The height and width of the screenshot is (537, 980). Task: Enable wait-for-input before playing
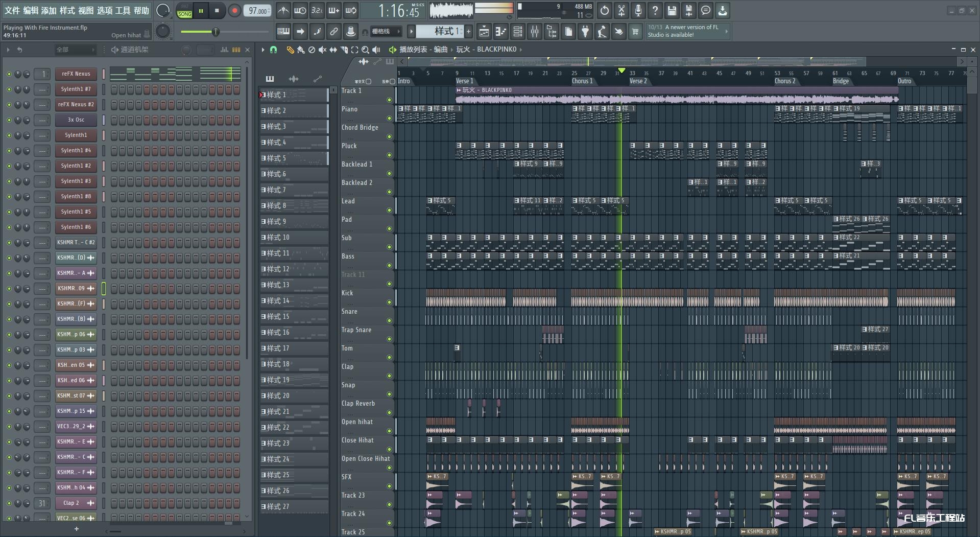(x=300, y=10)
